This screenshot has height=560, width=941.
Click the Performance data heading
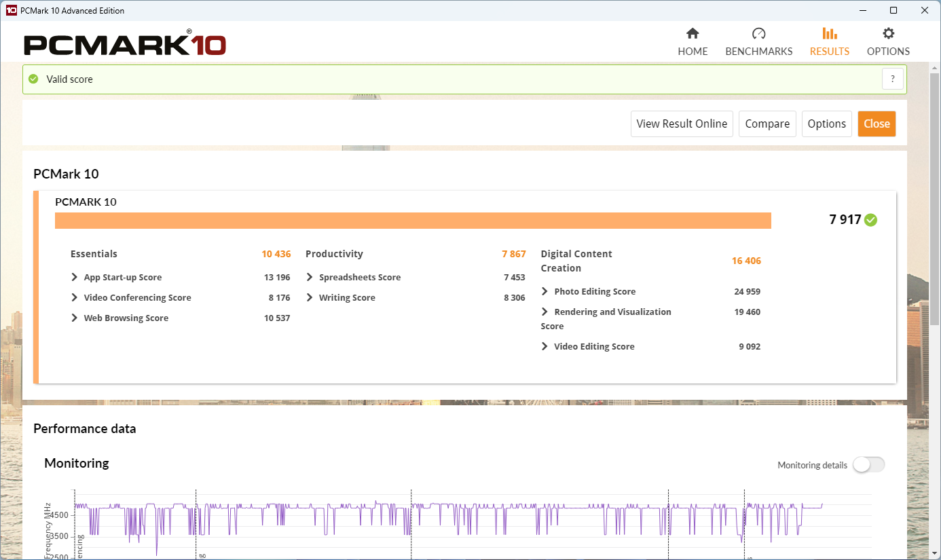(x=84, y=428)
